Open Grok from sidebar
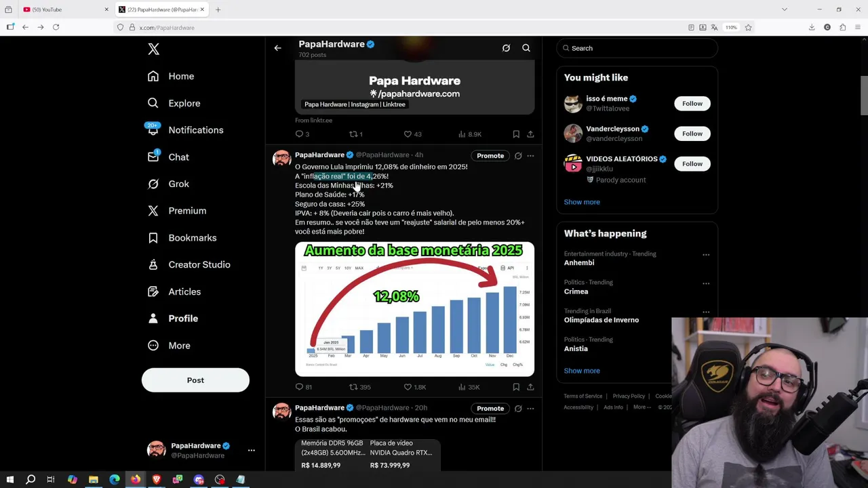 (x=169, y=184)
